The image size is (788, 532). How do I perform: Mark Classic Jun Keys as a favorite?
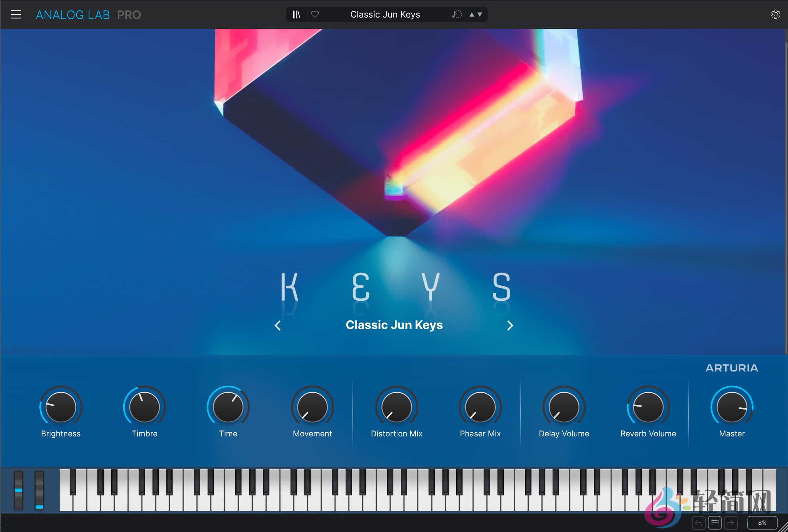(x=315, y=14)
